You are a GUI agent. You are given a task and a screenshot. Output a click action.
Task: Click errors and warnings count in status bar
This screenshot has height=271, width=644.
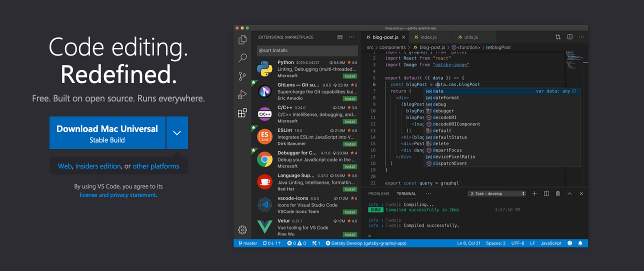[296, 243]
